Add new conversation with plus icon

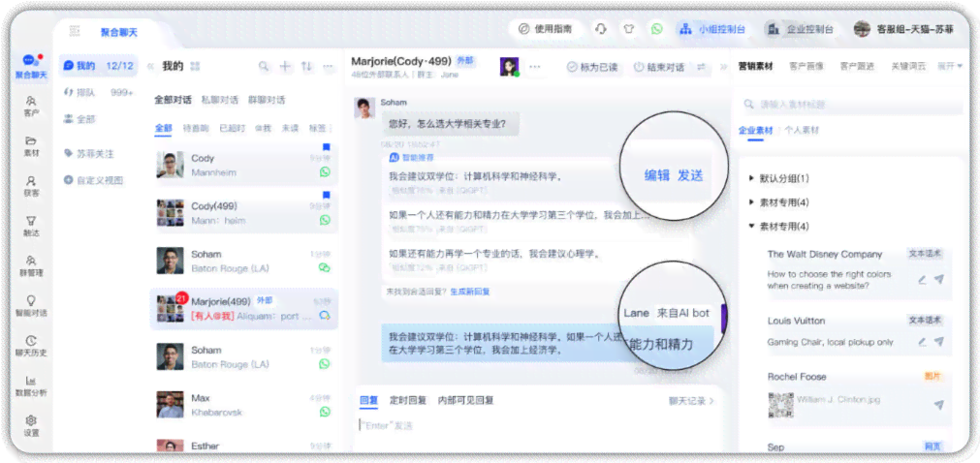[x=285, y=66]
